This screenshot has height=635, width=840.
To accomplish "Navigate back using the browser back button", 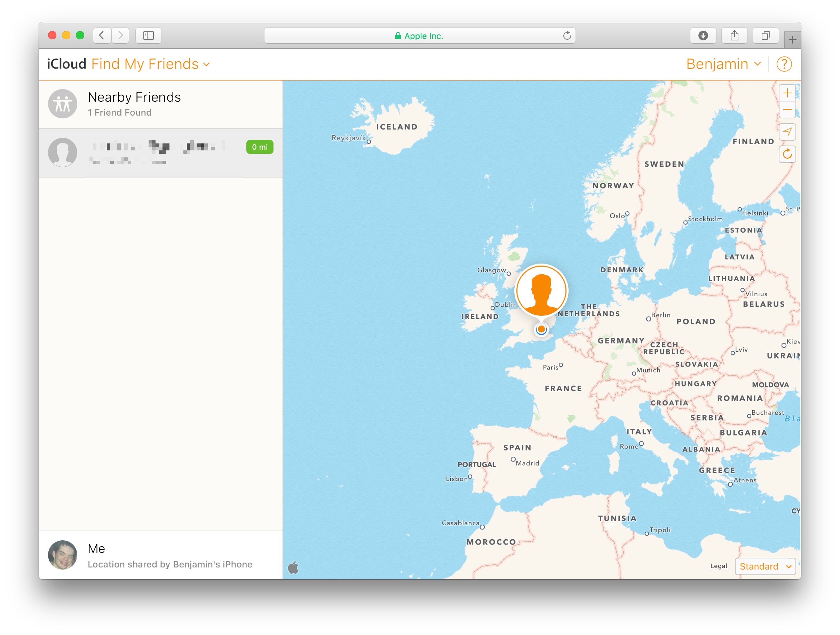I will pos(101,36).
